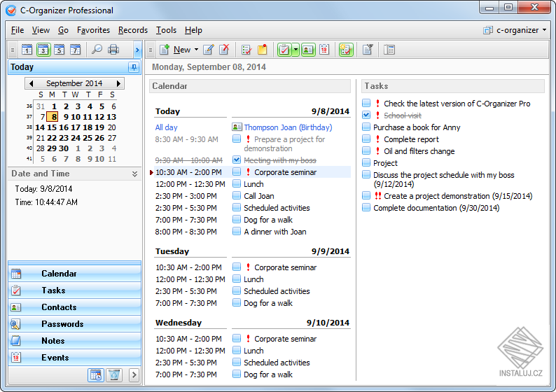Image resolution: width=556 pixels, height=392 pixels.
Task: Click the edit record pencil icon
Action: click(x=209, y=50)
